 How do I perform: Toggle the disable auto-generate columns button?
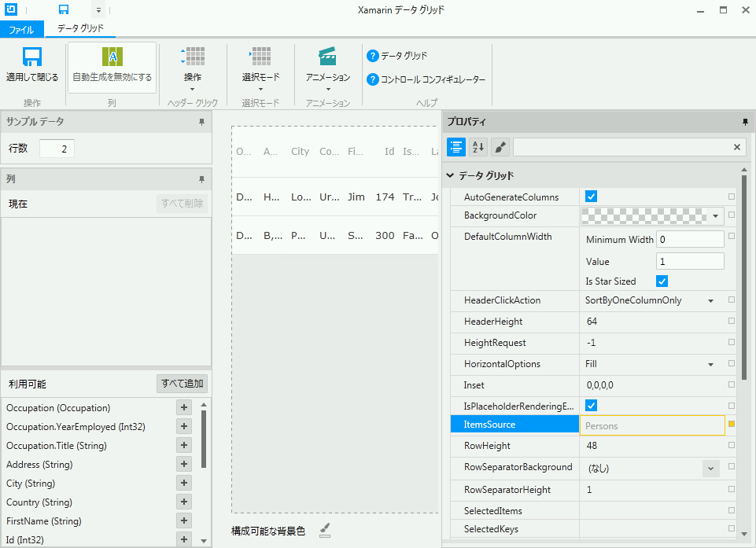click(x=112, y=67)
